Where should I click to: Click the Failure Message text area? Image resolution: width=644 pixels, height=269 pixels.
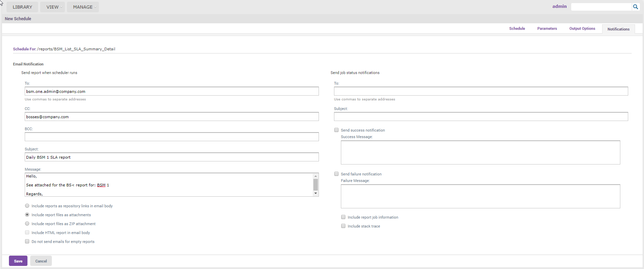point(480,196)
